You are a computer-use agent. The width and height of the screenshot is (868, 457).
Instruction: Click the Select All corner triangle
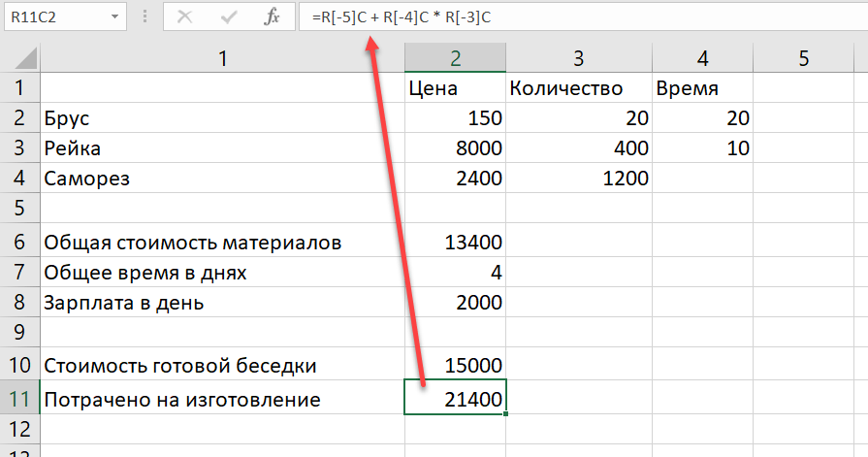19,58
